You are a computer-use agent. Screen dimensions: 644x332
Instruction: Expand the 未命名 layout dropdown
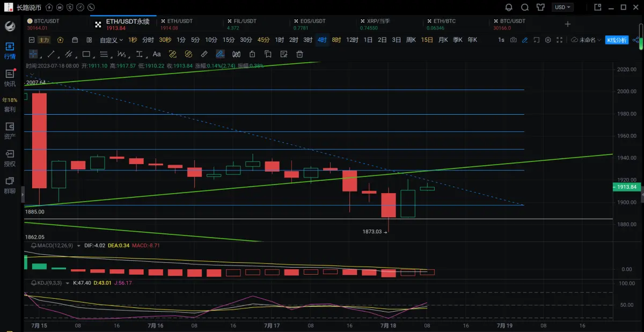(x=587, y=40)
